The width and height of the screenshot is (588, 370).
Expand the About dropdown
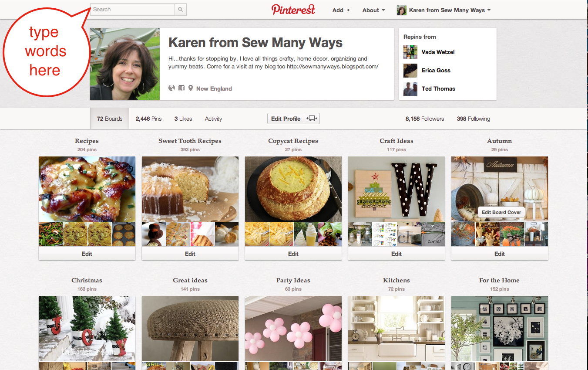[x=373, y=10]
